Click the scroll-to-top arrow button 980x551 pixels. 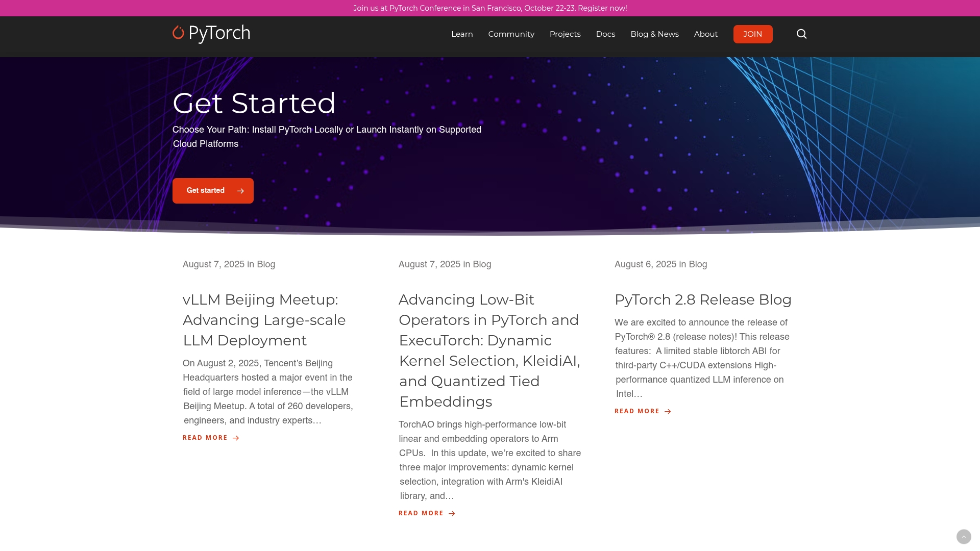tap(964, 537)
